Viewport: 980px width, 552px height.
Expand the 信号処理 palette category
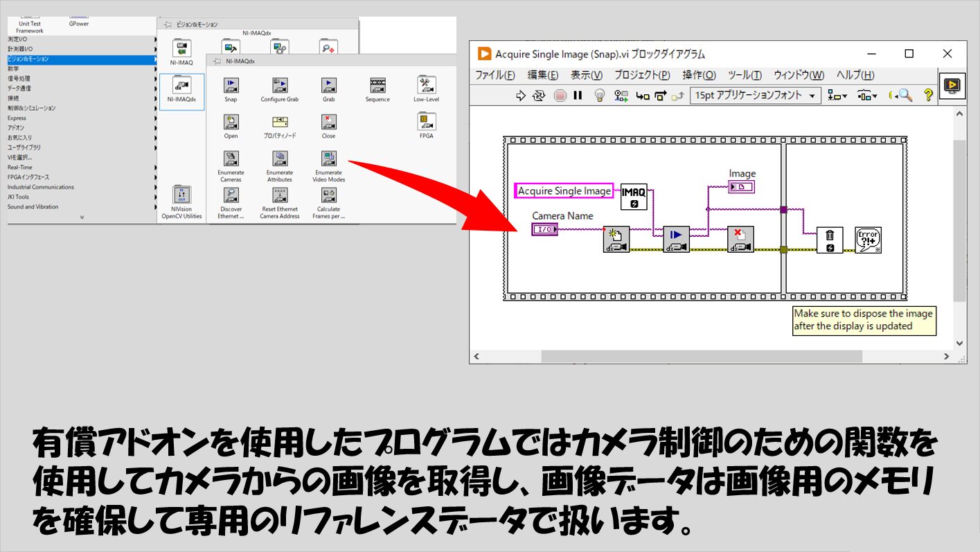pos(82,78)
